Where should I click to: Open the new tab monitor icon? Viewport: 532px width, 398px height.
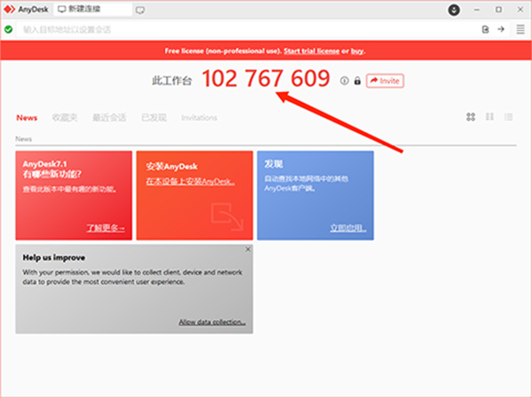coord(140,10)
